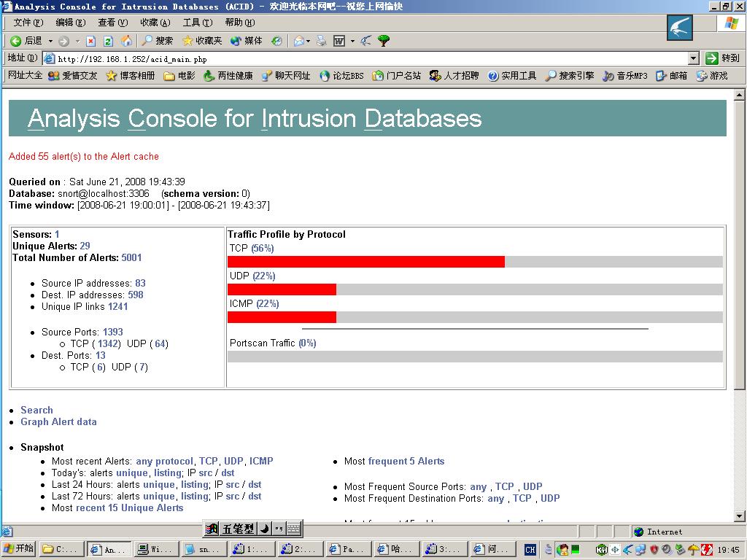Click the TCP protocol red progress bar

(x=366, y=262)
